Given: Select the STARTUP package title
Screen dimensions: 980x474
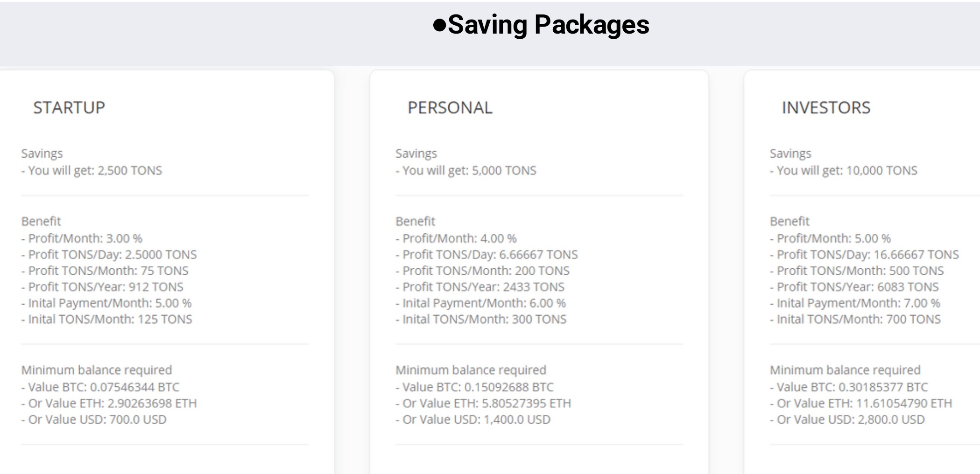Looking at the screenshot, I should point(69,108).
